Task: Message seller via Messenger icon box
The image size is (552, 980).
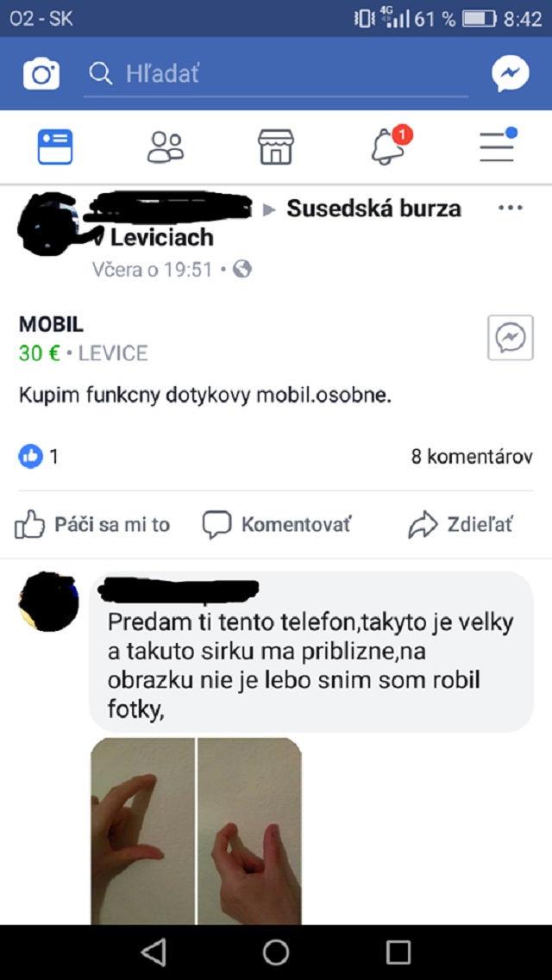Action: coord(510,338)
